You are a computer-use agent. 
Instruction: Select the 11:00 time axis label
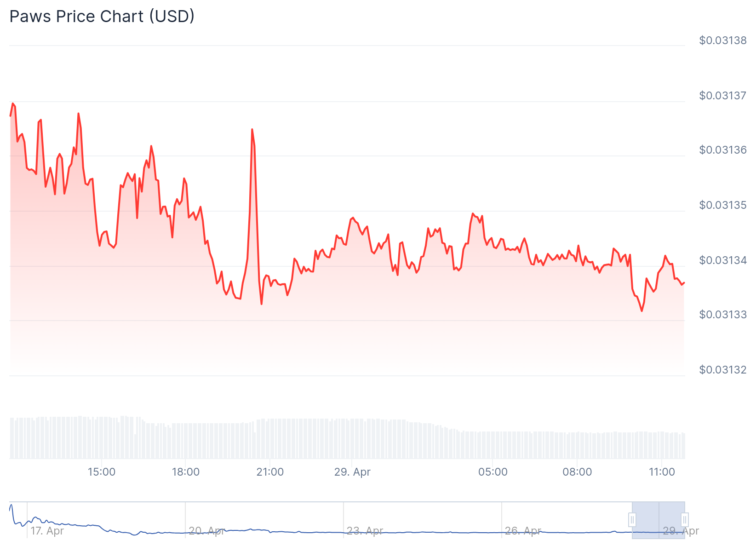point(661,472)
